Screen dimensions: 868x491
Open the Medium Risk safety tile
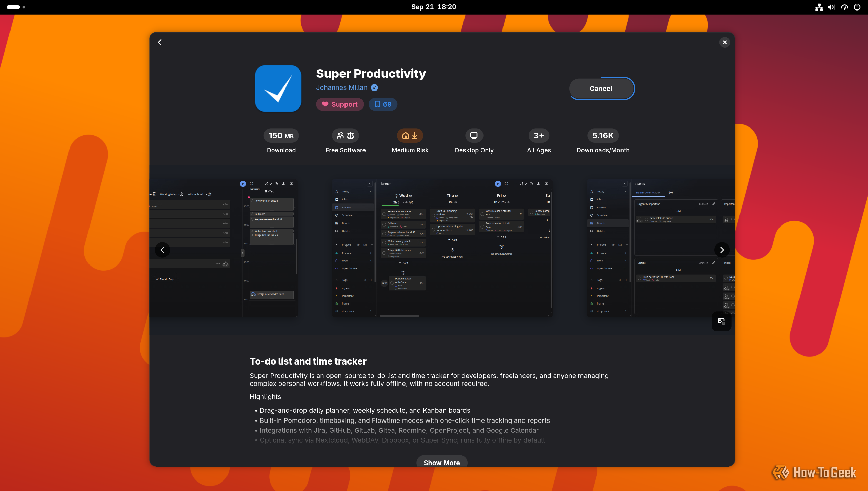click(410, 141)
